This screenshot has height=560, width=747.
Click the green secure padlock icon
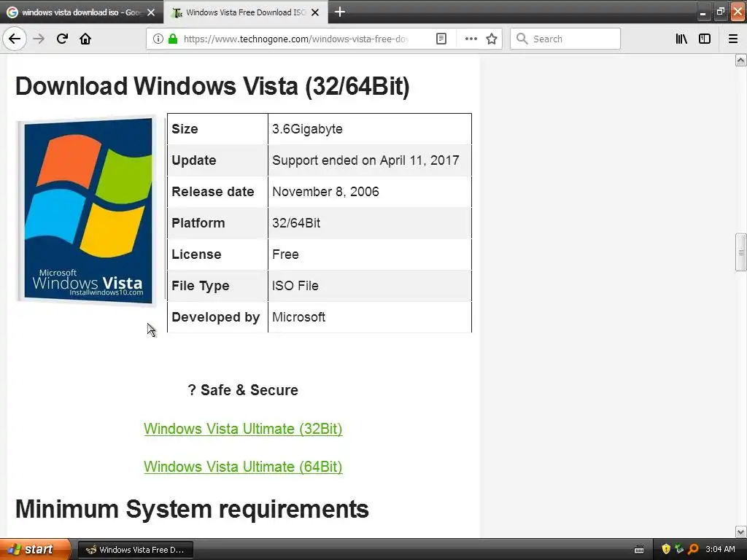point(173,39)
